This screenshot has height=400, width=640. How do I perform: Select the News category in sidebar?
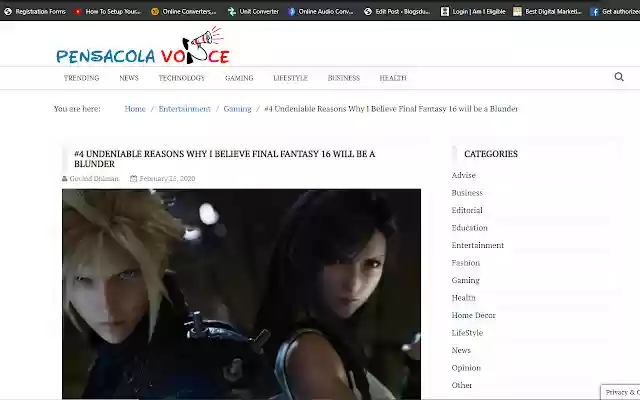point(461,350)
